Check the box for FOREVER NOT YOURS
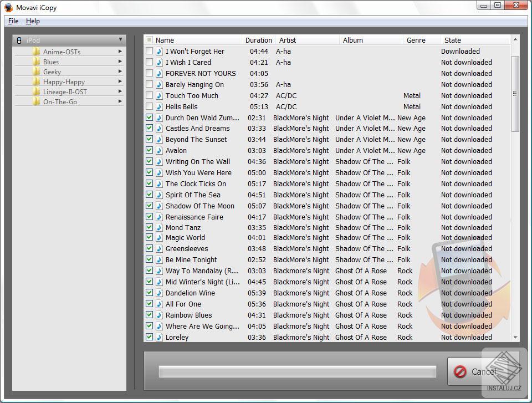 [149, 73]
